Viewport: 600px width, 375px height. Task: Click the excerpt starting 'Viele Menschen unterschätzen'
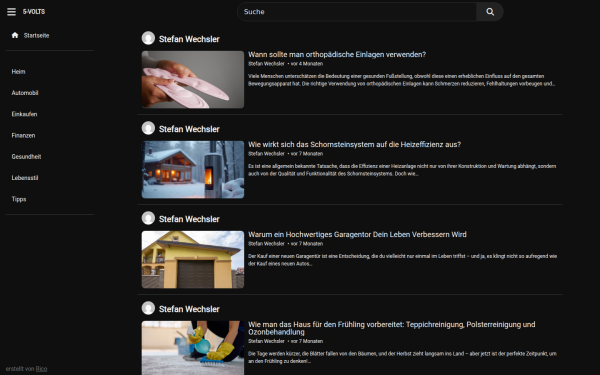[x=401, y=80]
